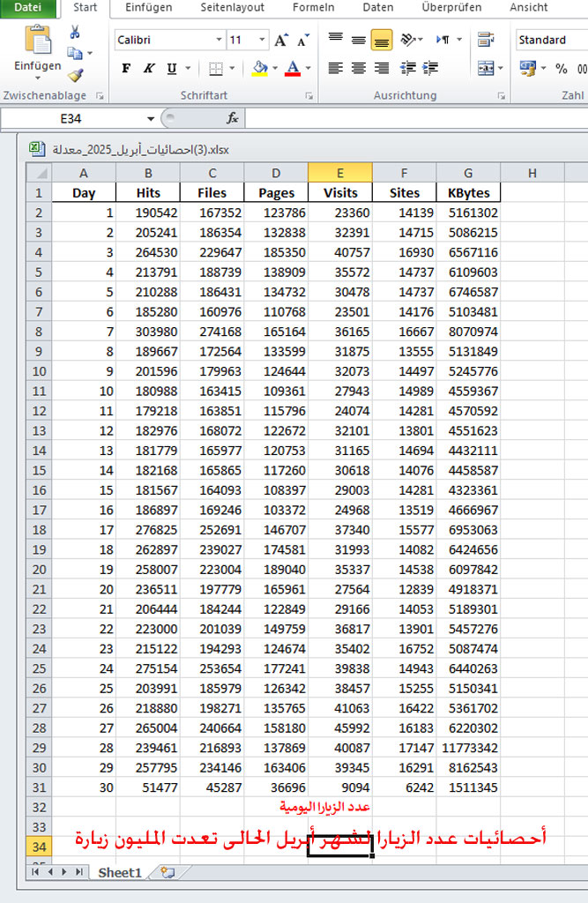The height and width of the screenshot is (903, 588).
Task: Open the Calibri font name dropdown
Action: pos(219,41)
